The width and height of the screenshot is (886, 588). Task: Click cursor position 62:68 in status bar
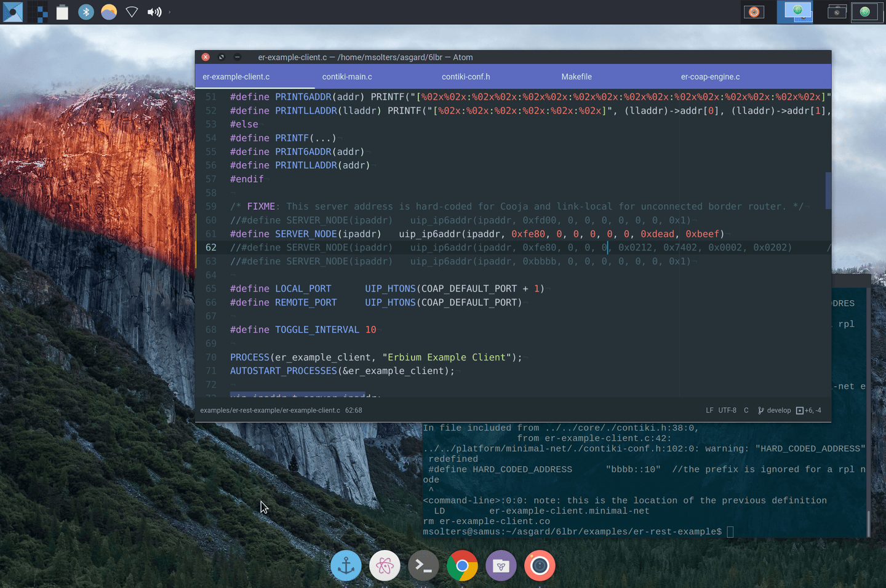354,410
